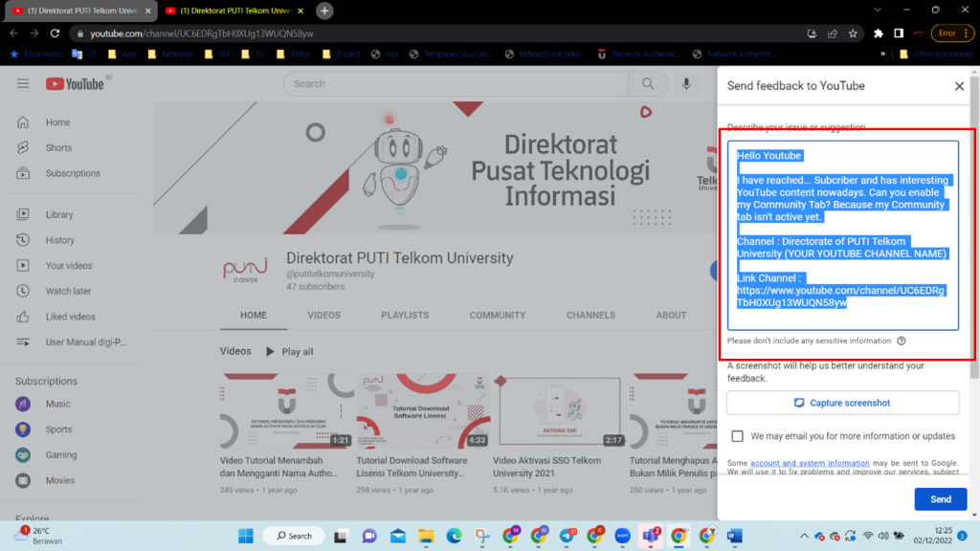Click the Windows Start button
The image size is (980, 551).
click(246, 536)
